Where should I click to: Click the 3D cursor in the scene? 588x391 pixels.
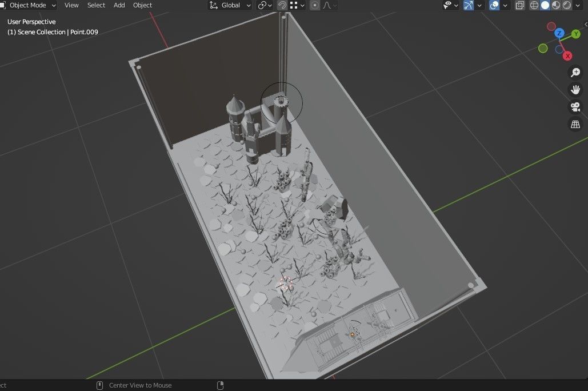[286, 284]
